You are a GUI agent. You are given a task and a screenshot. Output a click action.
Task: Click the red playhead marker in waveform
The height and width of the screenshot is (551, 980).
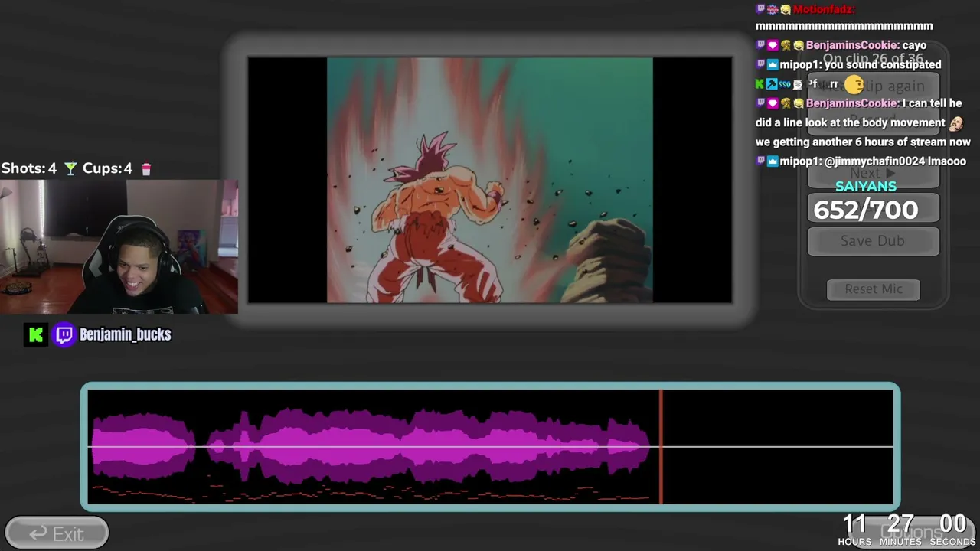tap(661, 447)
